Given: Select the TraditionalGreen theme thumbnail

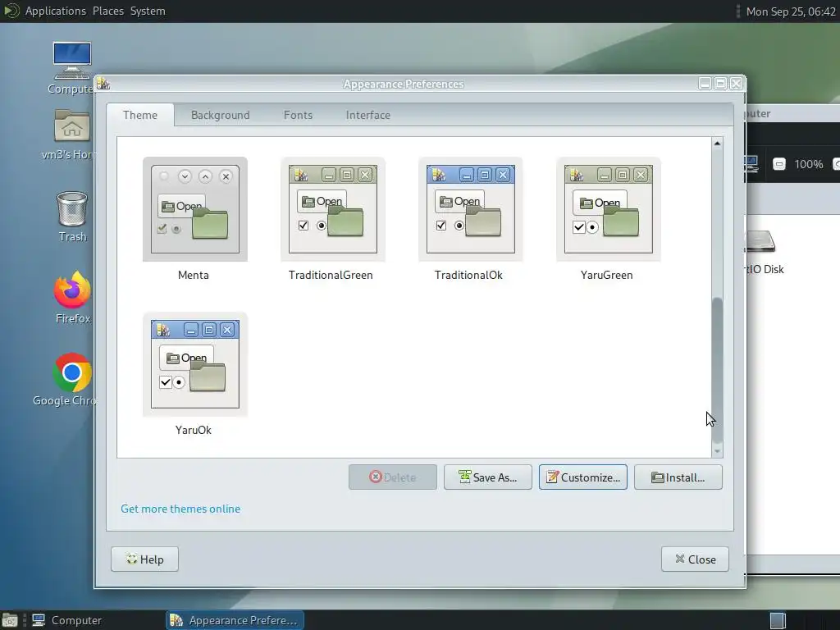Looking at the screenshot, I should 333,209.
